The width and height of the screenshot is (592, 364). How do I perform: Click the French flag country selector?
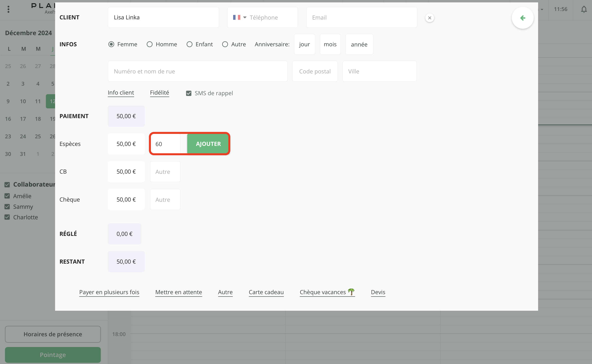237,17
